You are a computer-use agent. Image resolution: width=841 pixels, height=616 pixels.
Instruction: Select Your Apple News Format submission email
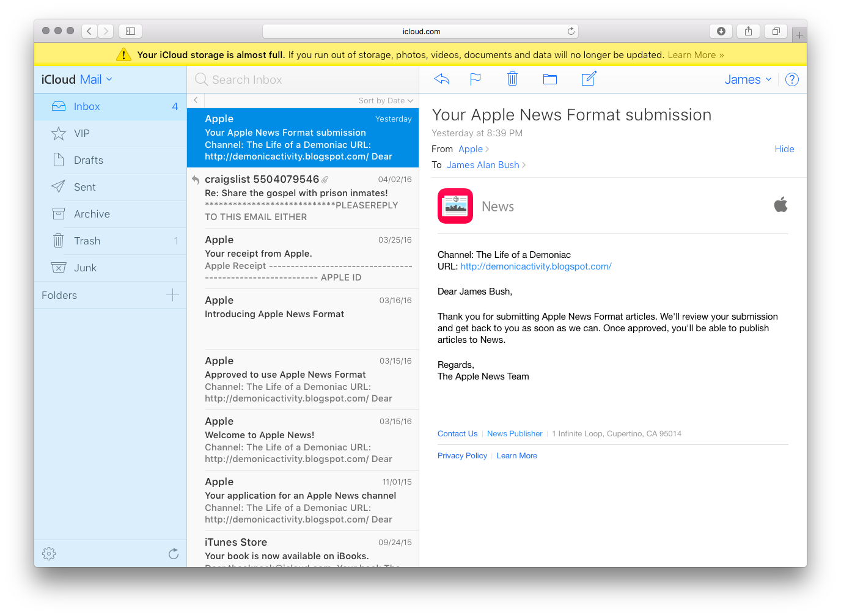[303, 137]
